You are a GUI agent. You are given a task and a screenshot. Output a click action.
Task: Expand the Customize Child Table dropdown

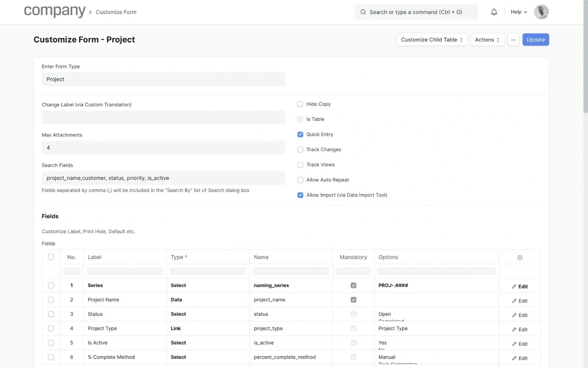pos(432,40)
